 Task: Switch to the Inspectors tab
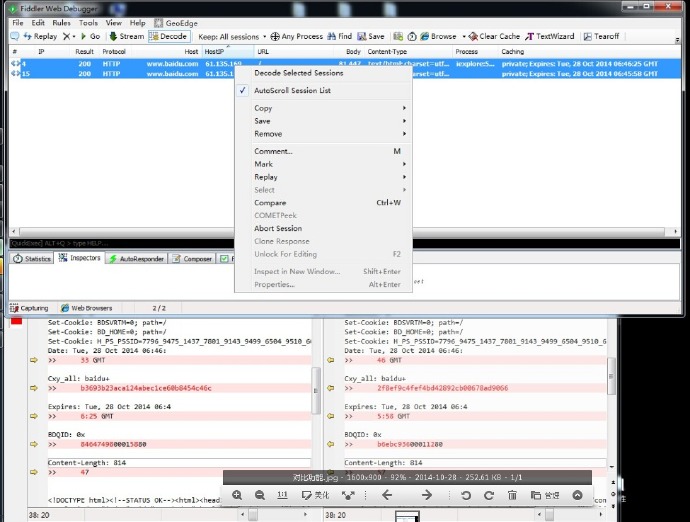pyautogui.click(x=80, y=258)
